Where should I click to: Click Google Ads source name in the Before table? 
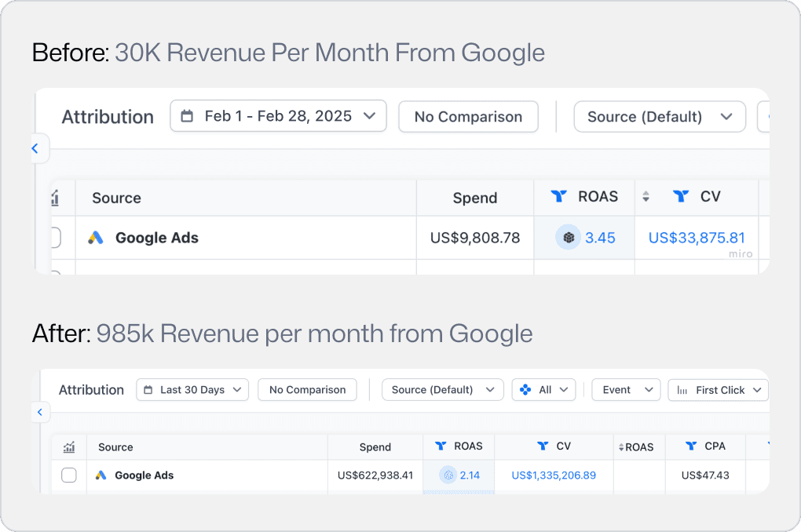[157, 238]
